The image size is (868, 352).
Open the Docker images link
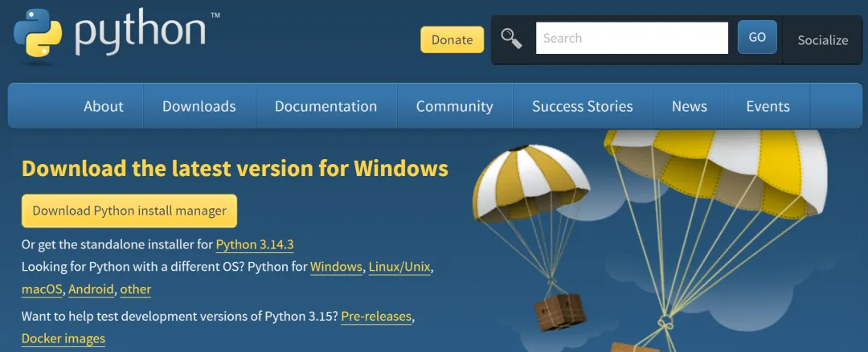(x=63, y=338)
